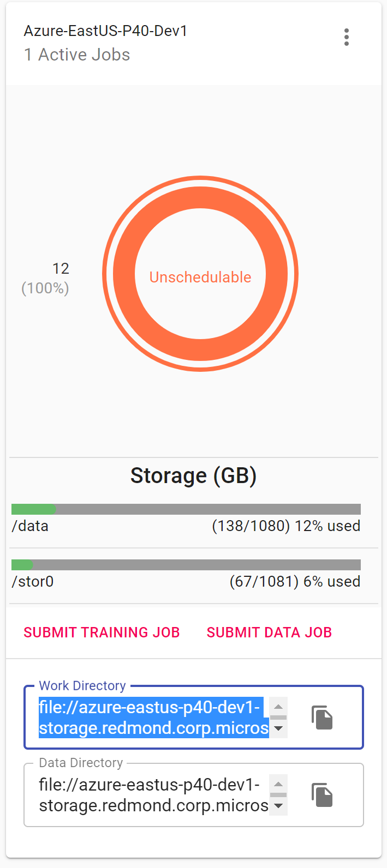This screenshot has width=387, height=868.
Task: Click the down stepper beside Work Directory
Action: pyautogui.click(x=278, y=729)
